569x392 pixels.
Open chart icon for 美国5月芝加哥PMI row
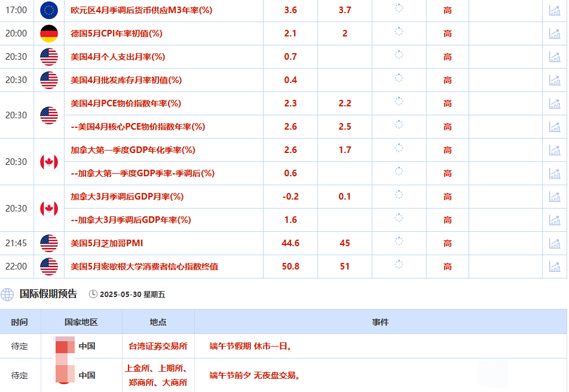tap(555, 243)
